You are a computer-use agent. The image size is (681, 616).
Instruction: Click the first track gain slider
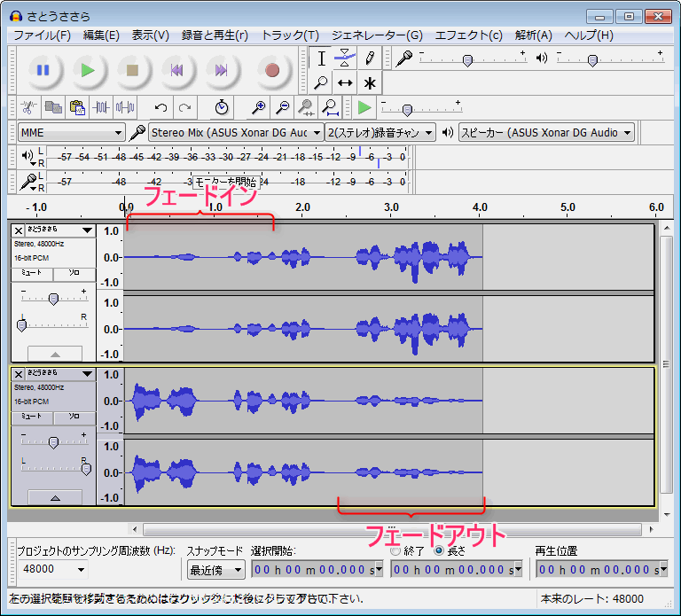(x=54, y=299)
